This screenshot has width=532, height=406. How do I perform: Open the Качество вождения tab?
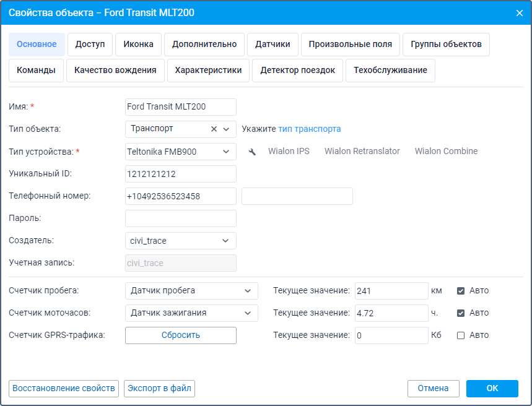pos(115,71)
